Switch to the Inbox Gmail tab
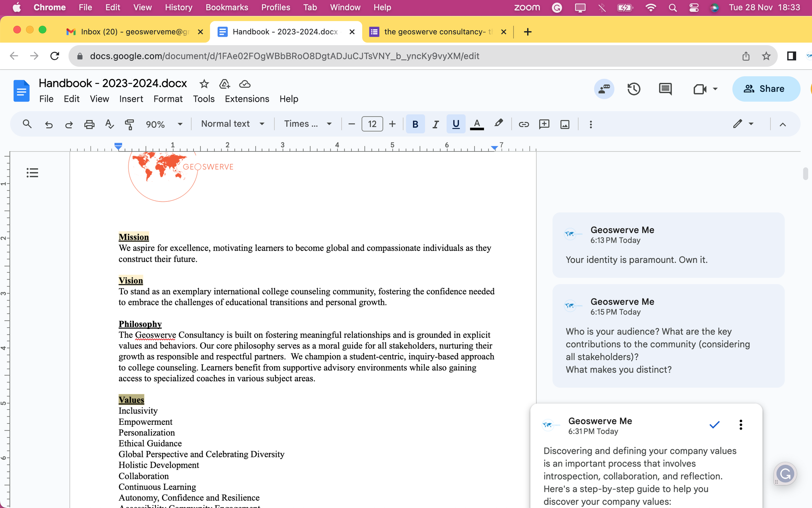 pos(134,32)
